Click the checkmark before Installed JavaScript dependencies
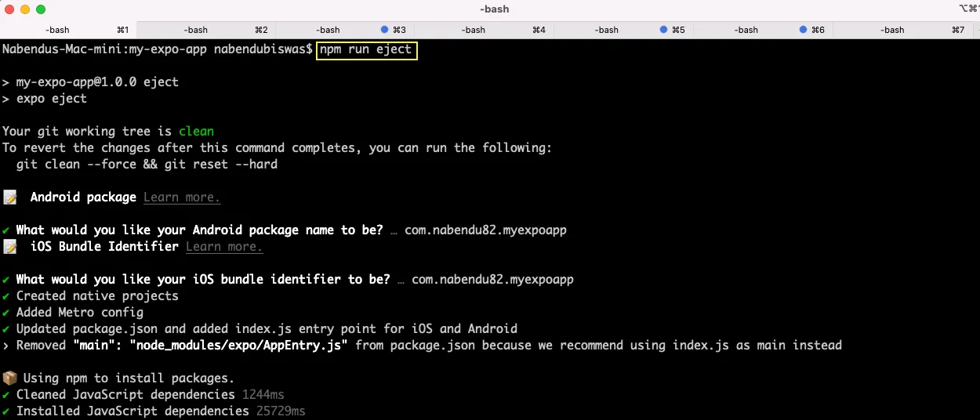 (6, 411)
